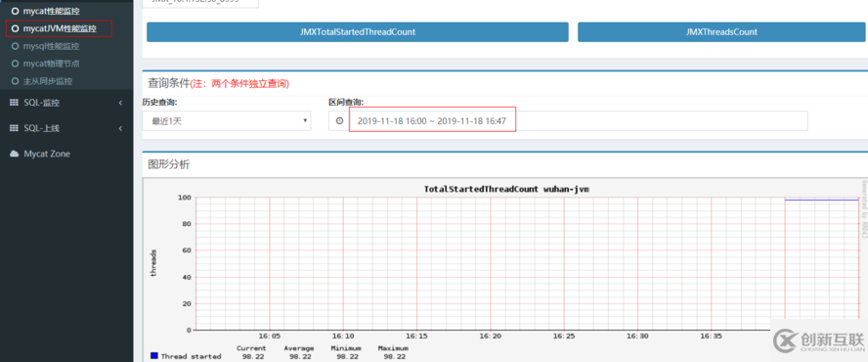The width and height of the screenshot is (868, 362).
Task: Click the JMX server field at top
Action: point(199,3)
